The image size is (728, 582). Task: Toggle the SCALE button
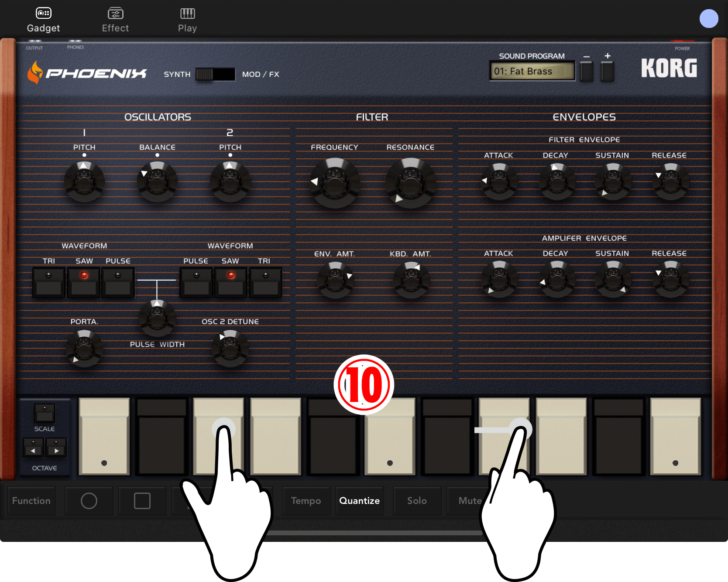pos(45,413)
